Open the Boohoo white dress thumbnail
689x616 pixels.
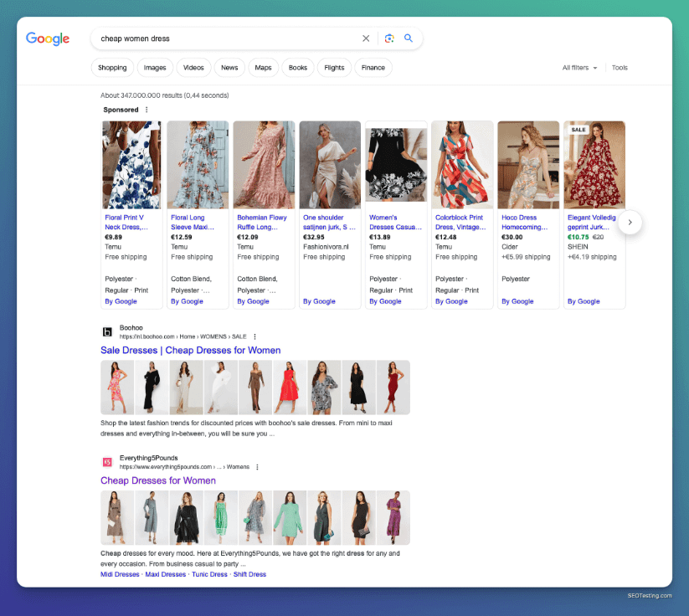(220, 388)
